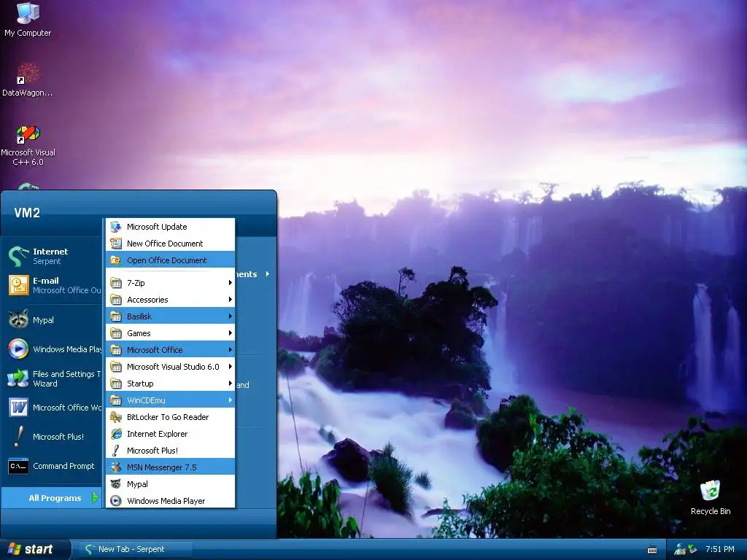Click the VM2 user name header
This screenshot has height=560, width=747.
[x=27, y=212]
